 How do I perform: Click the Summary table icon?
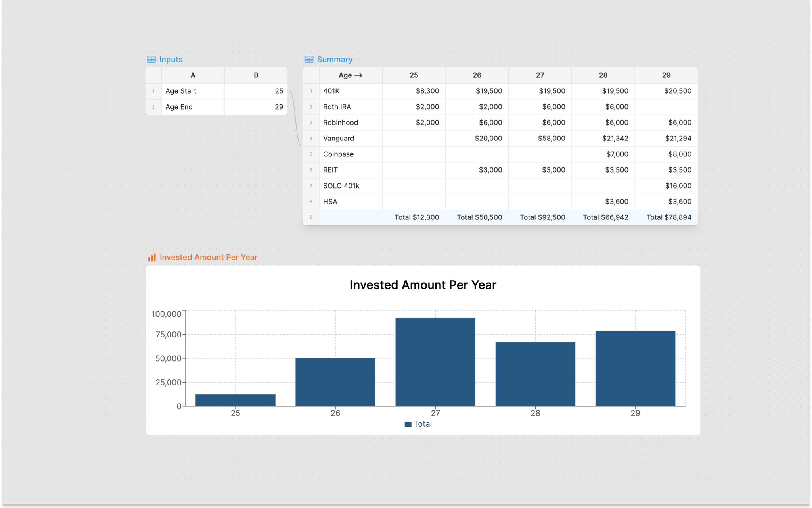click(x=309, y=60)
